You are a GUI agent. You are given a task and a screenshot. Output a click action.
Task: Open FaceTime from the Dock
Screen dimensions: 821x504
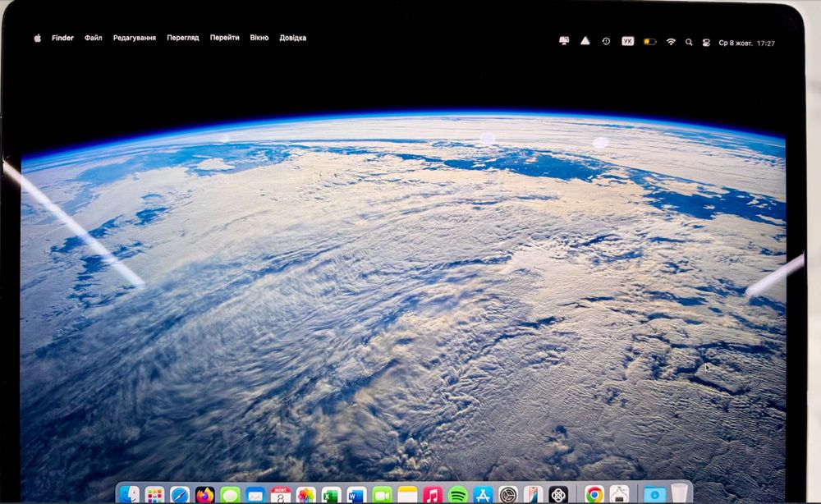383,495
